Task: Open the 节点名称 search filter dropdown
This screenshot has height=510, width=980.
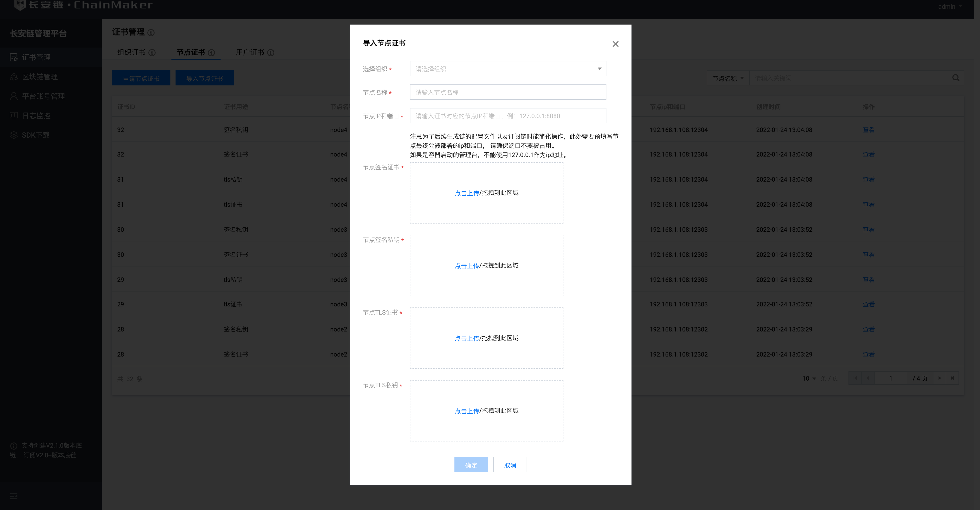Action: [x=728, y=78]
